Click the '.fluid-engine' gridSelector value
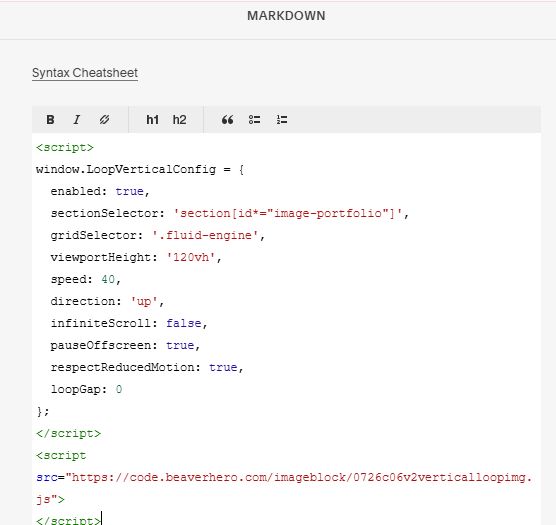This screenshot has height=525, width=556. click(205, 235)
